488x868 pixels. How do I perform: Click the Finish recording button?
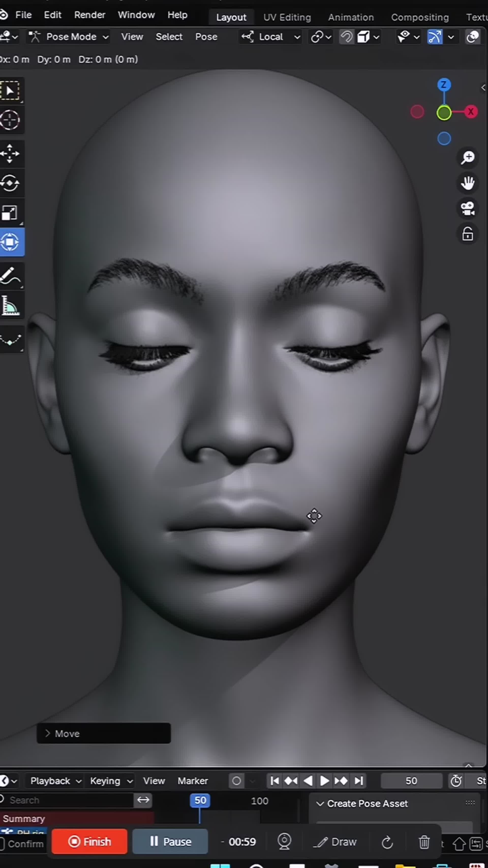point(89,842)
